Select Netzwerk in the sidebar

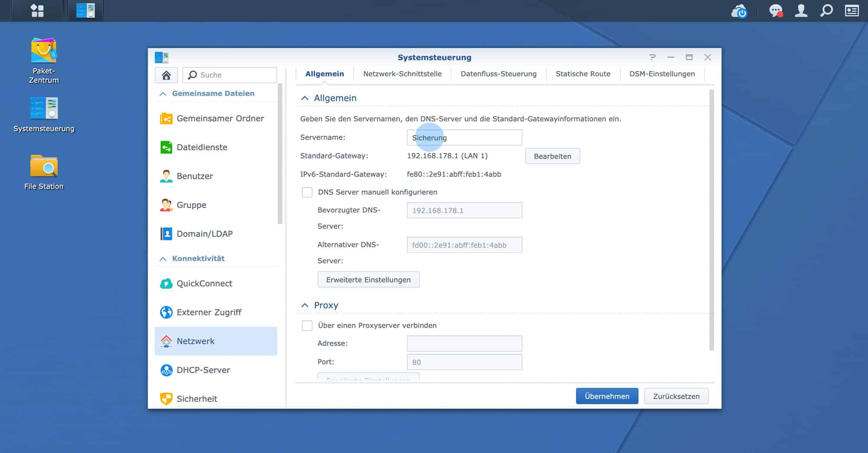[x=216, y=341]
